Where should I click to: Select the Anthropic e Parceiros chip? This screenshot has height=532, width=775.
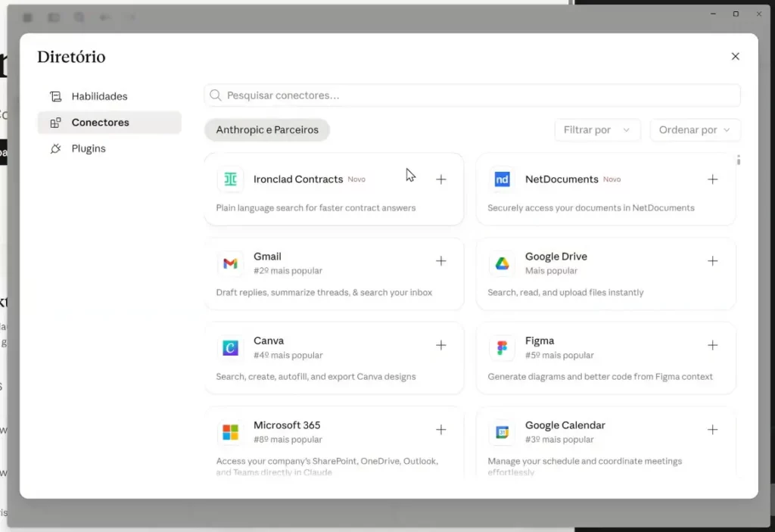pos(267,129)
